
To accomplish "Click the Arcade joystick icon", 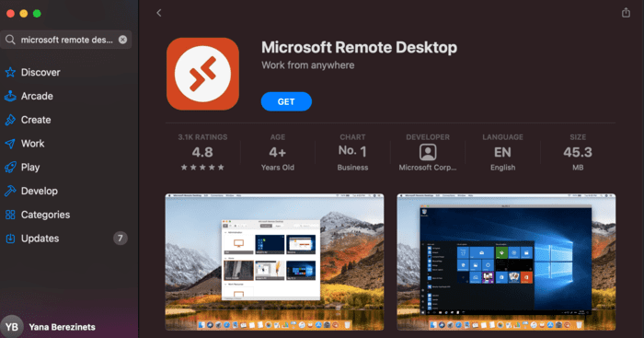I will point(10,96).
